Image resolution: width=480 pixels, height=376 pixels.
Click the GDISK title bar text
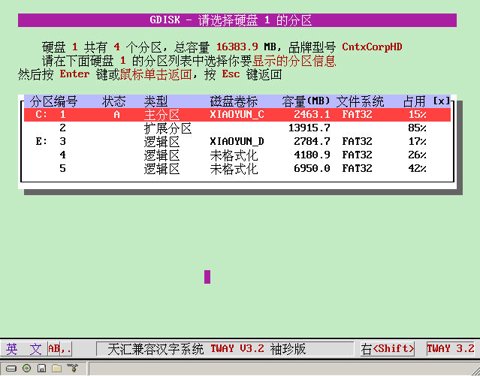point(231,20)
